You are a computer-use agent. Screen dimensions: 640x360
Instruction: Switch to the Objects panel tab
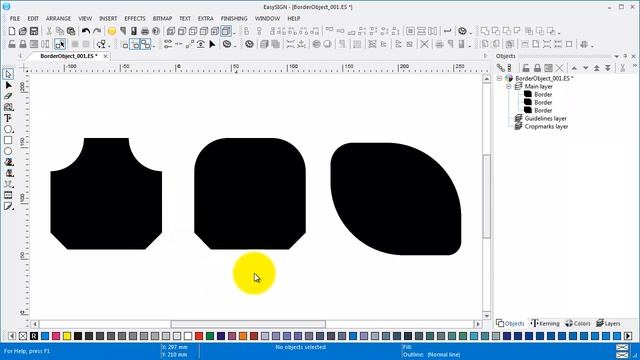pyautogui.click(x=511, y=323)
